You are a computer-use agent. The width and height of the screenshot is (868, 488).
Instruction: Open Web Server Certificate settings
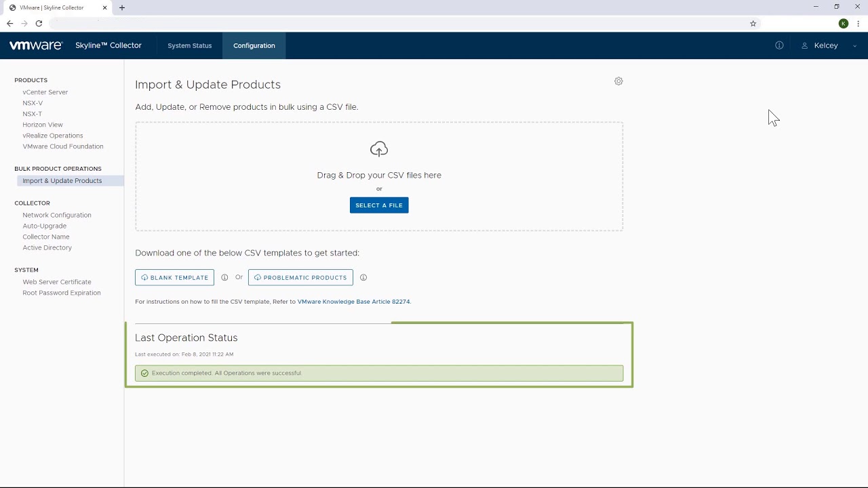(57, 282)
